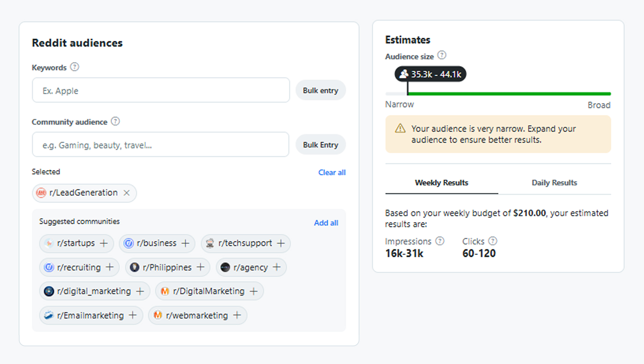Switch to the Daily Results tab
The width and height of the screenshot is (644, 364).
coord(554,183)
